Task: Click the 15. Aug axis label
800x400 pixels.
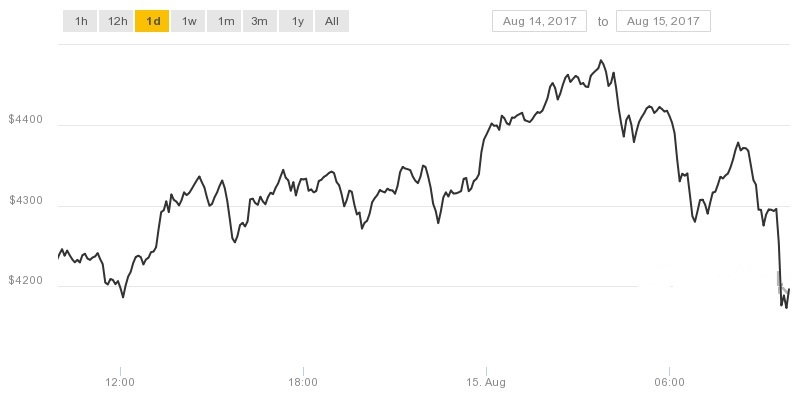Action: pyautogui.click(x=486, y=382)
